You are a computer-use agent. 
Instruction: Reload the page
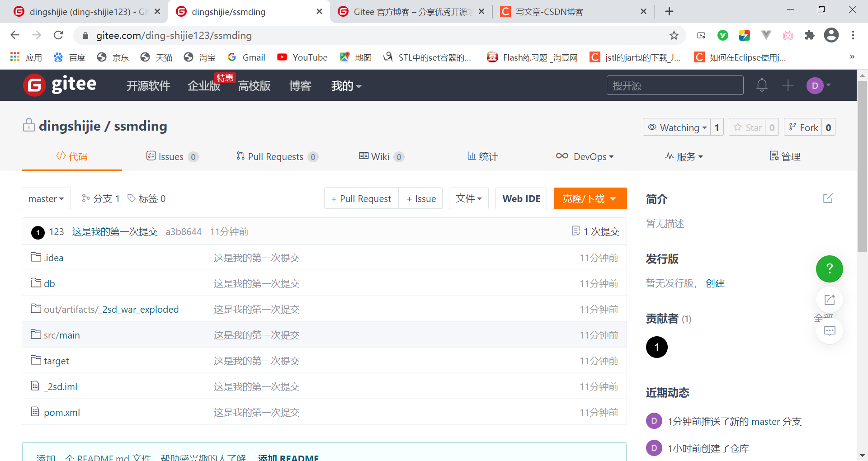[58, 35]
